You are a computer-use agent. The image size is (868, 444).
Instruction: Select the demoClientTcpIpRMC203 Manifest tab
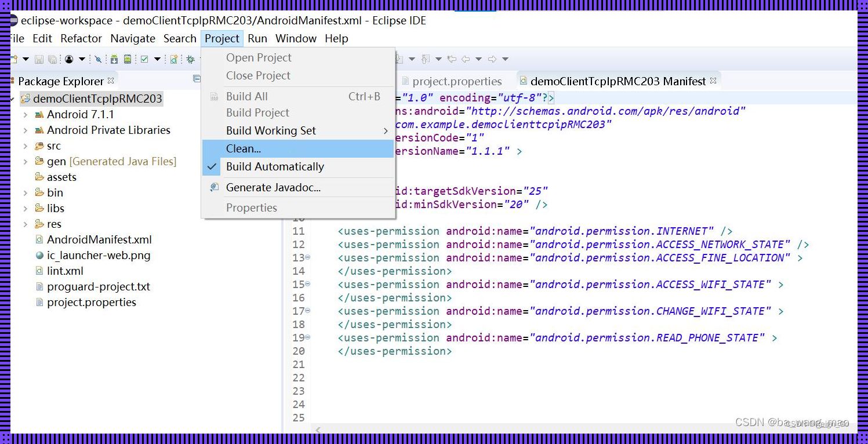click(x=618, y=81)
